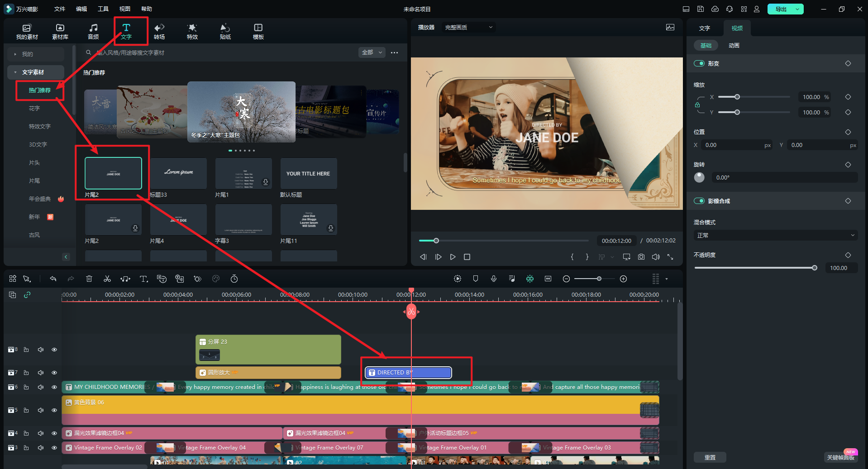
Task: Open the Stickers (贴纸) panel
Action: 225,31
